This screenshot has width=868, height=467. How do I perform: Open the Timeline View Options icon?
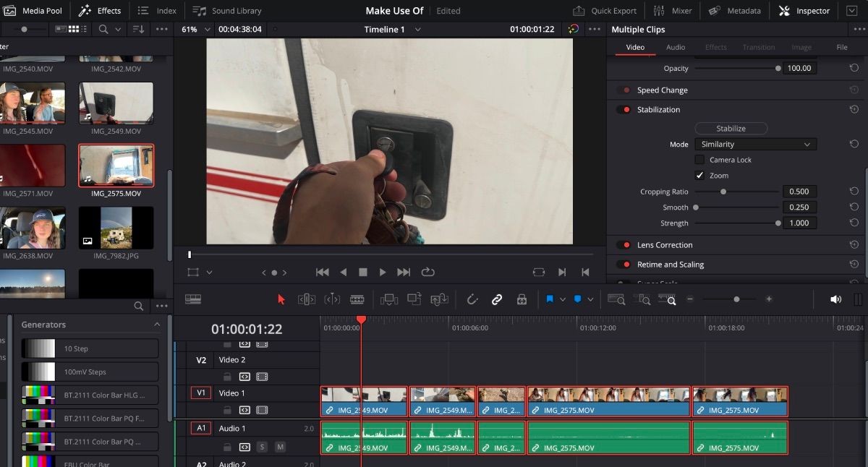tap(193, 299)
